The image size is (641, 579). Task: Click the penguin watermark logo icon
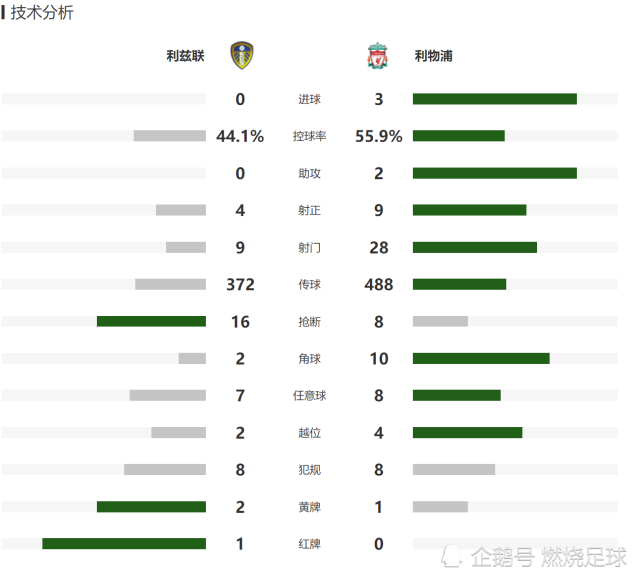(x=451, y=556)
